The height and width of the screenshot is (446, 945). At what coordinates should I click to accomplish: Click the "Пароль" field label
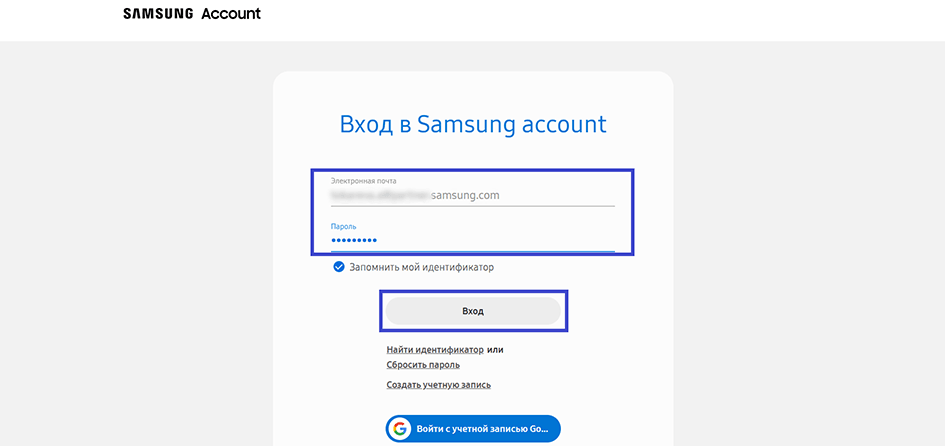[343, 227]
